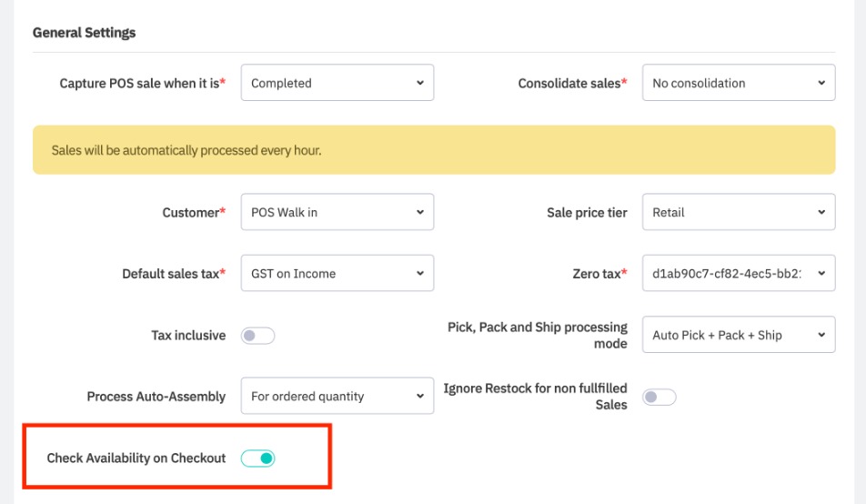The width and height of the screenshot is (866, 504).
Task: Click the 'Check Availability on Checkout' label text
Action: (x=136, y=459)
